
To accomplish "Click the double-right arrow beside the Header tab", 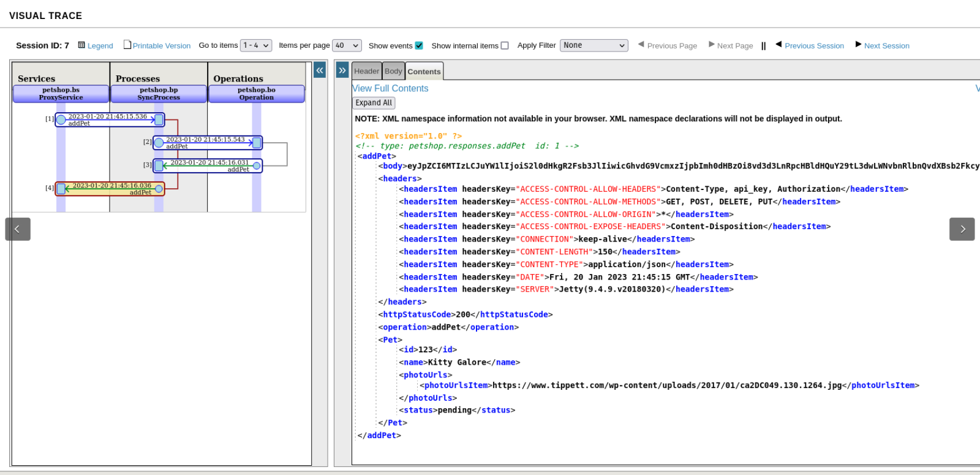I will coord(342,70).
